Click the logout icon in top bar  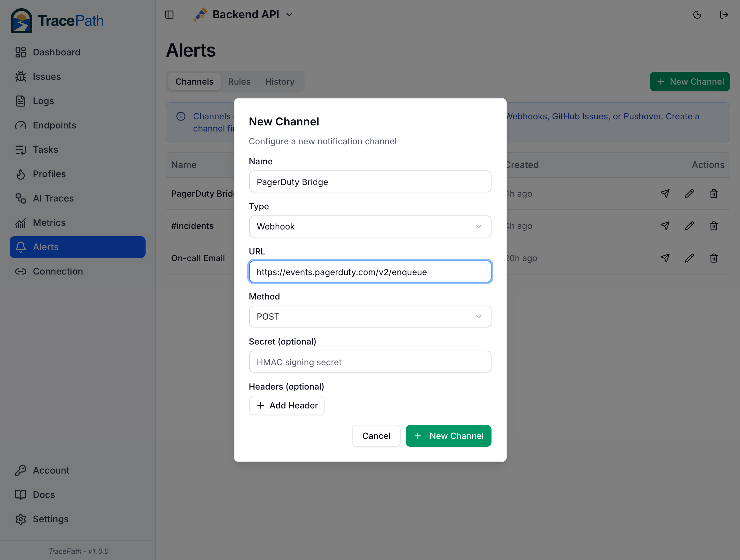pyautogui.click(x=724, y=15)
